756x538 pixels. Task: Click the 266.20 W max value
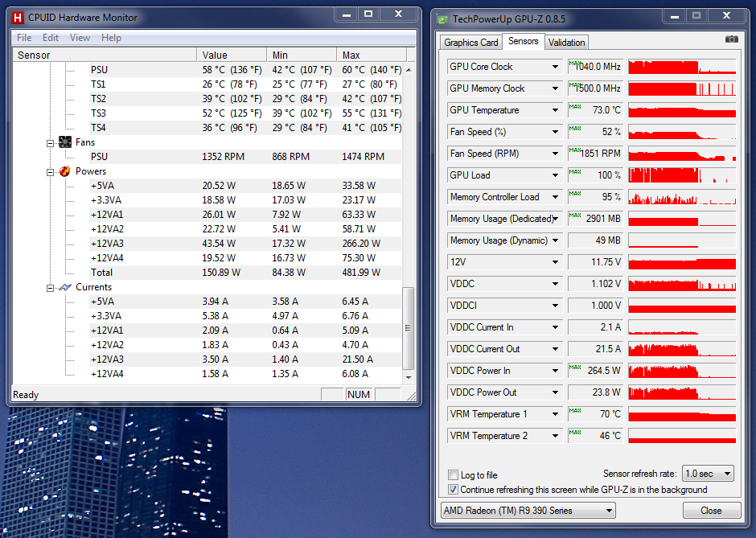[x=361, y=244]
